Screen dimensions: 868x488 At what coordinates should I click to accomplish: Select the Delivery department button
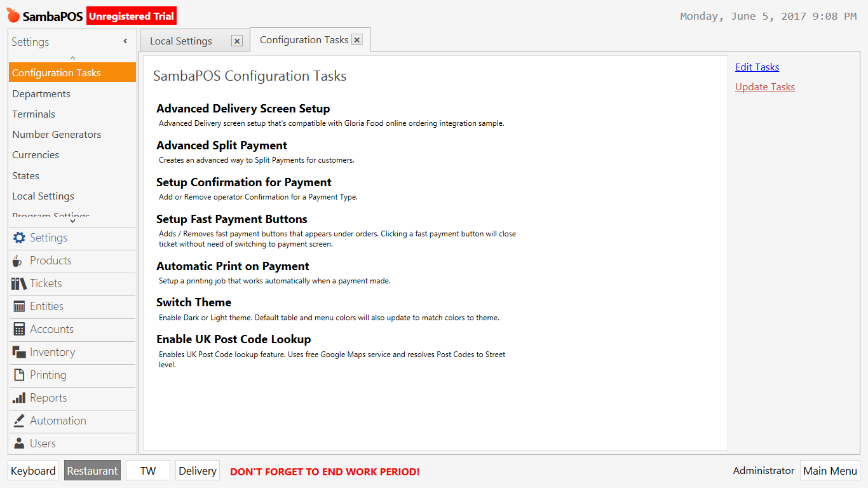[198, 471]
